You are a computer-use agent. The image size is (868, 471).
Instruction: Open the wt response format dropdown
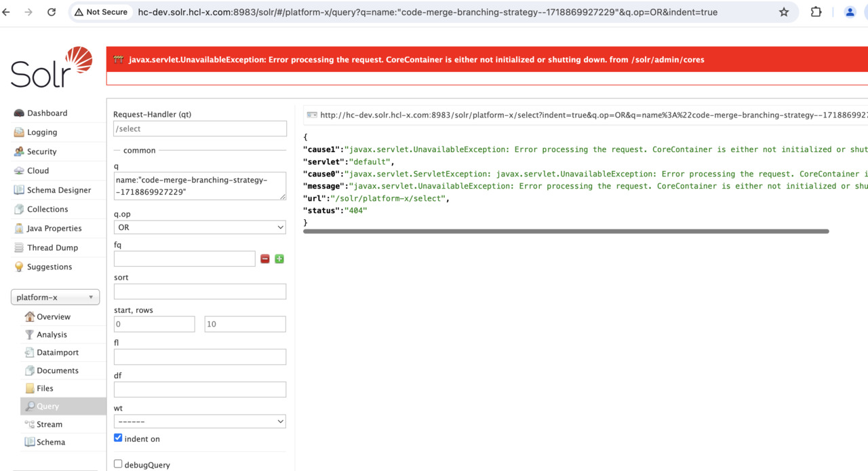pyautogui.click(x=199, y=421)
